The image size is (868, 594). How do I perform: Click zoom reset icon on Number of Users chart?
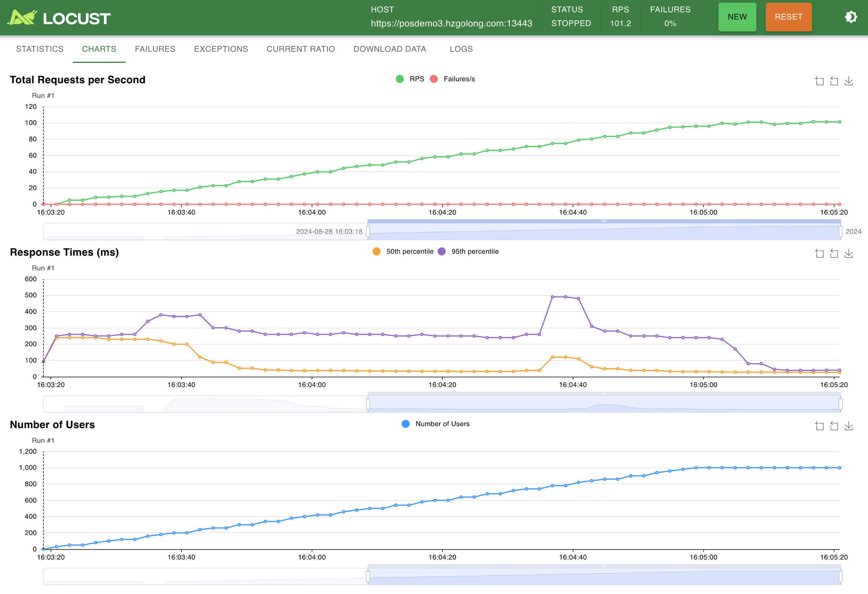click(834, 426)
